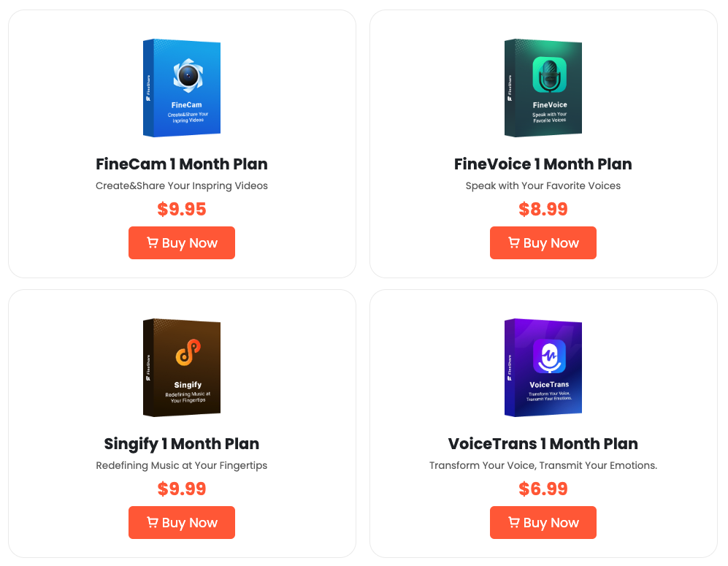Image resolution: width=728 pixels, height=566 pixels.
Task: Click the Singify product box image
Action: click(182, 367)
